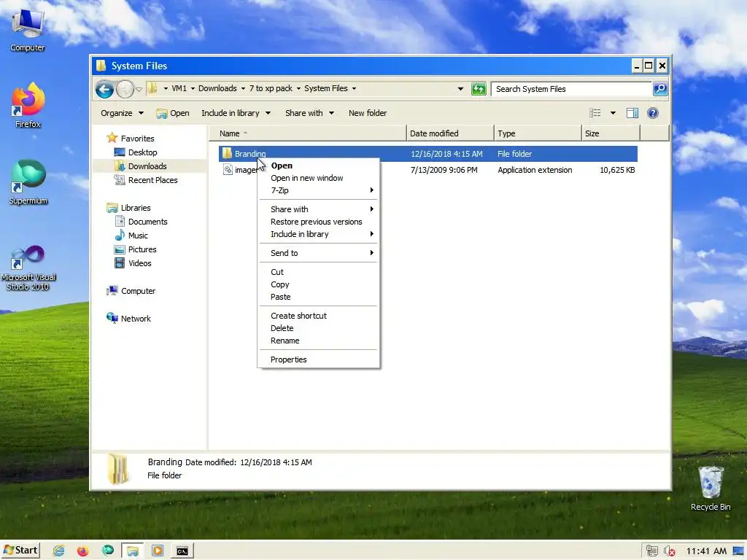The image size is (747, 560).
Task: Open the Include in library toolbar dropdown
Action: pyautogui.click(x=236, y=113)
